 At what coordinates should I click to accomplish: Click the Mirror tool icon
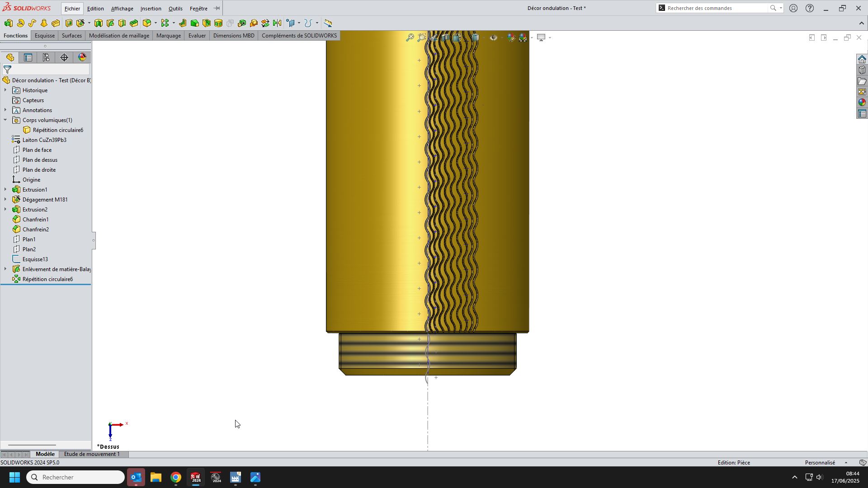[277, 23]
